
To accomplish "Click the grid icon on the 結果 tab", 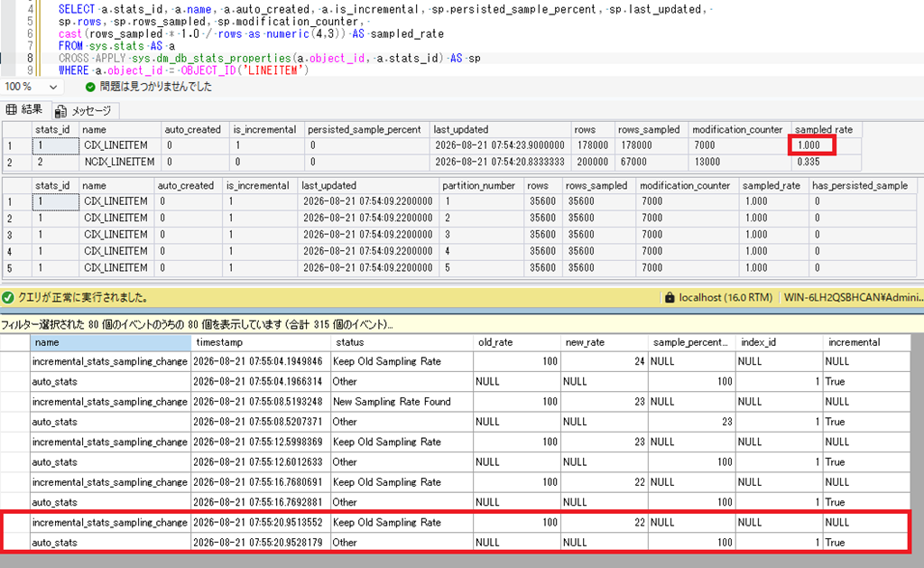I will click(11, 109).
